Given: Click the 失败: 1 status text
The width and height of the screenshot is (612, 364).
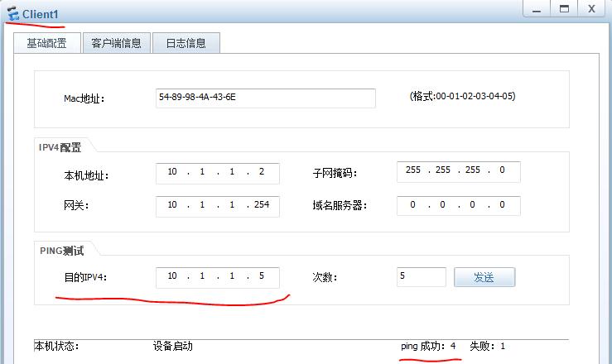Looking at the screenshot, I should tap(487, 346).
